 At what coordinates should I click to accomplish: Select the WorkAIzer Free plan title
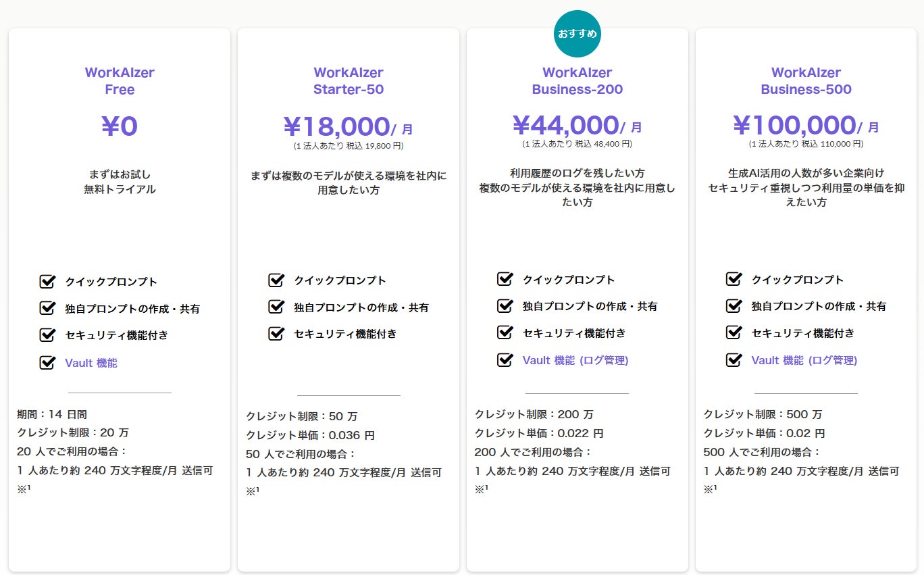[x=120, y=81]
